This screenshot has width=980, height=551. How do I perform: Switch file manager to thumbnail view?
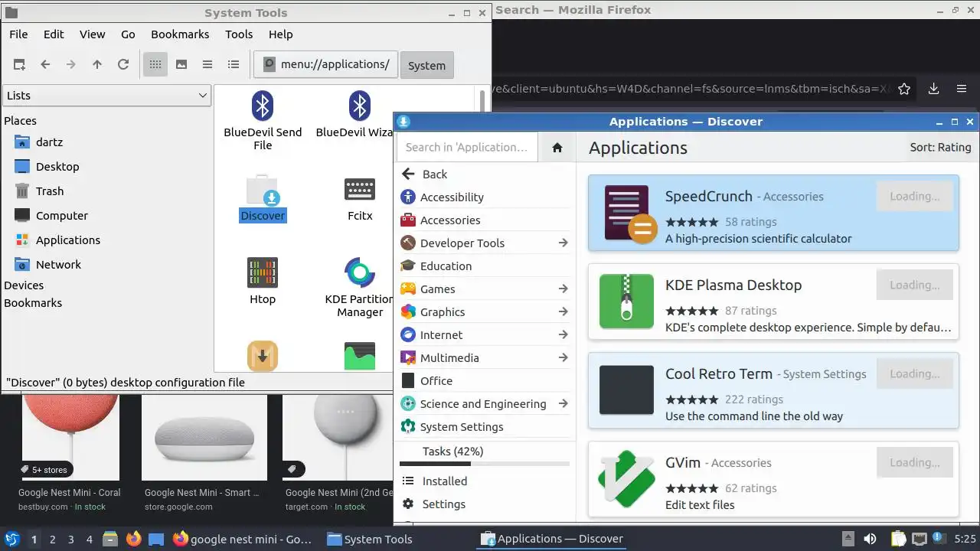181,65
